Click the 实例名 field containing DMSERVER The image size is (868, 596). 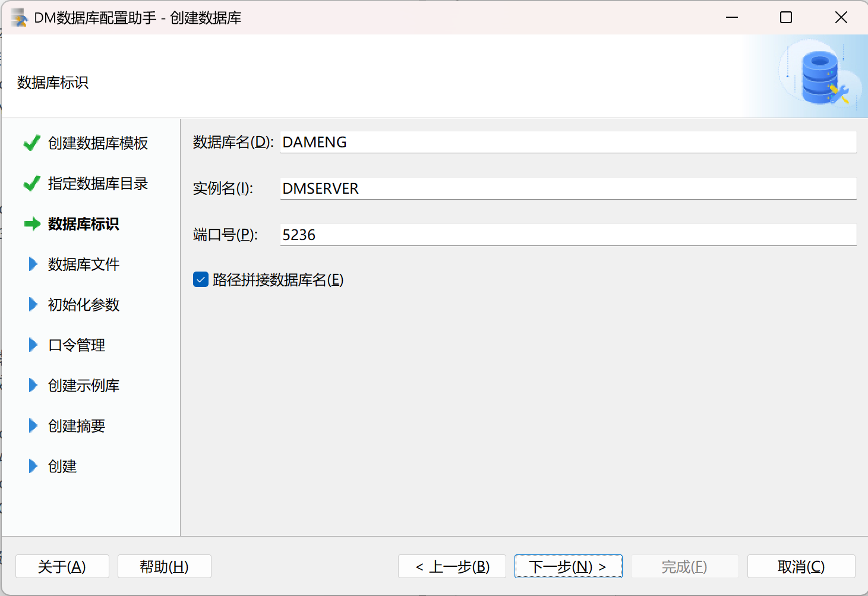[x=568, y=188]
